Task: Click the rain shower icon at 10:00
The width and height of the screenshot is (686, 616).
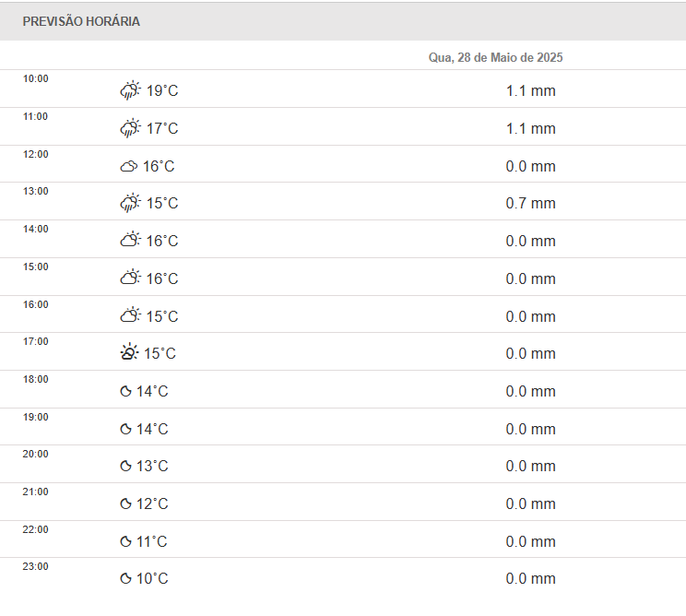Action: tap(130, 90)
